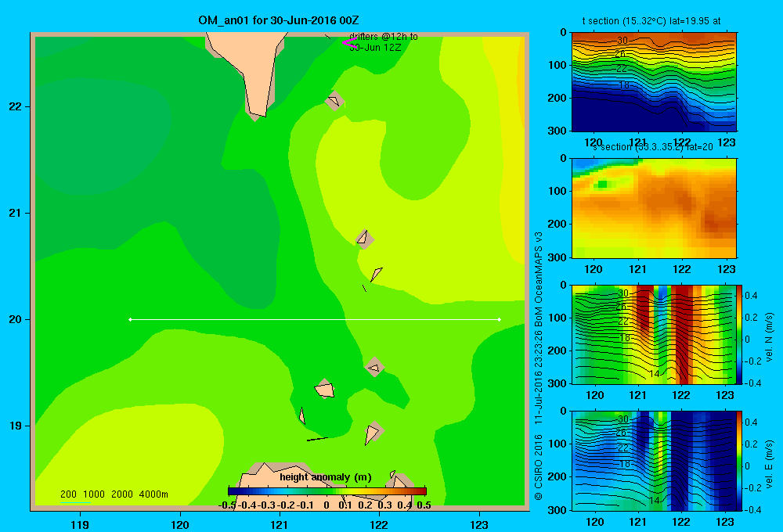This screenshot has width=783, height=532.
Task: Click the 18 isotherm label in t section
Action: 624,85
